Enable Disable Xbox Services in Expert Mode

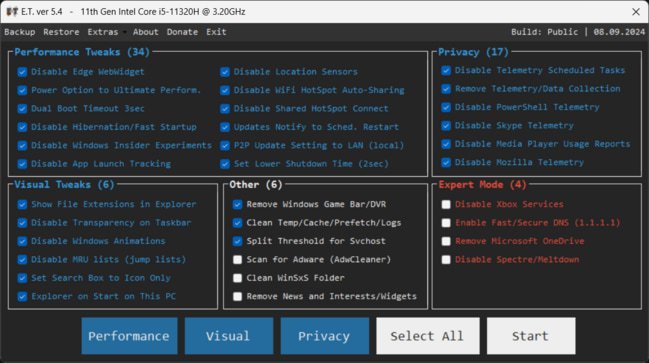pos(446,204)
